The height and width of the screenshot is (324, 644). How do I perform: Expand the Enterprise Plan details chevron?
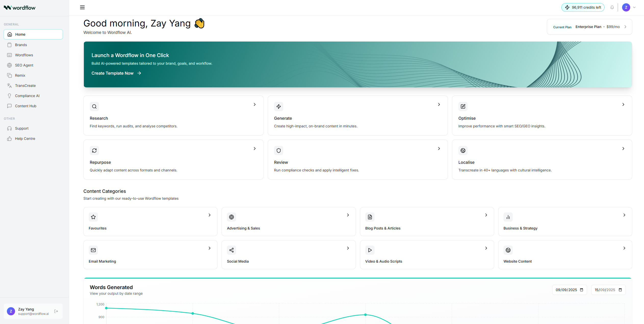coord(625,26)
